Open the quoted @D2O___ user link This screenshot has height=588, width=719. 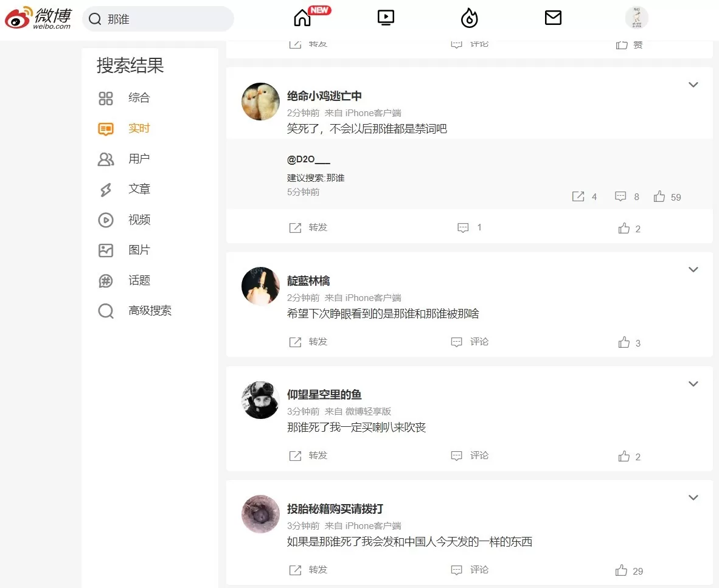(308, 159)
